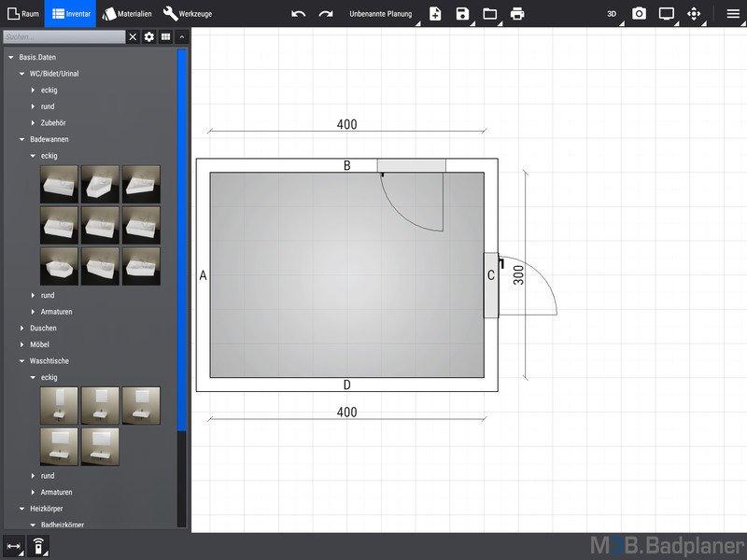Select wall A label in floor plan
Screen dimensions: 747x560
[x=203, y=275]
